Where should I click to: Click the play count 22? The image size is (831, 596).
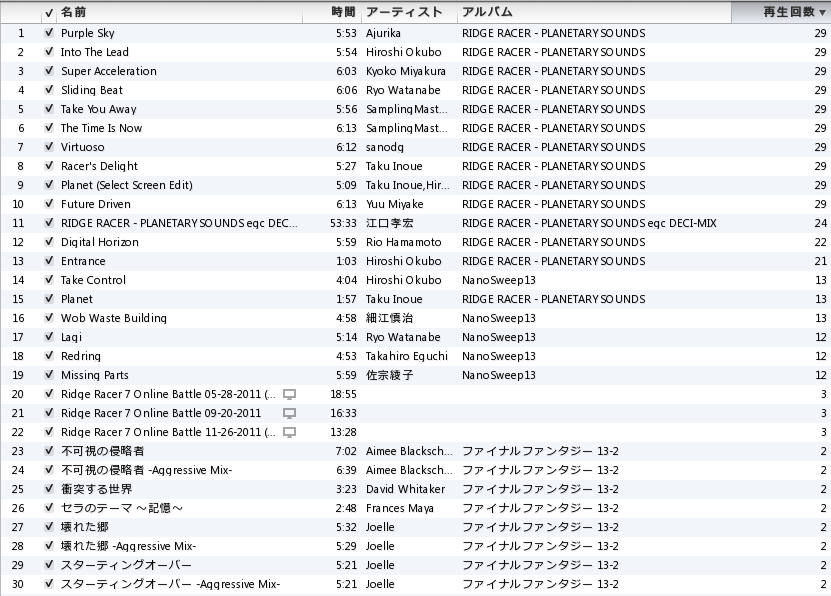pos(820,242)
